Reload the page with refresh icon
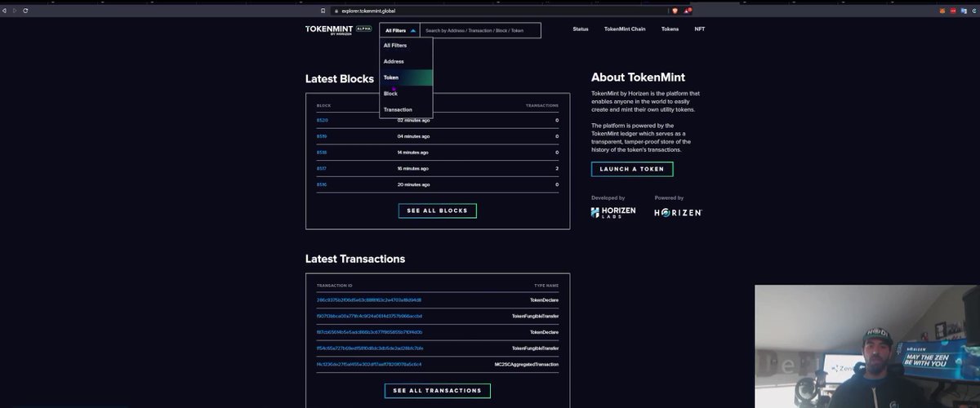This screenshot has height=408, width=980. tap(25, 11)
